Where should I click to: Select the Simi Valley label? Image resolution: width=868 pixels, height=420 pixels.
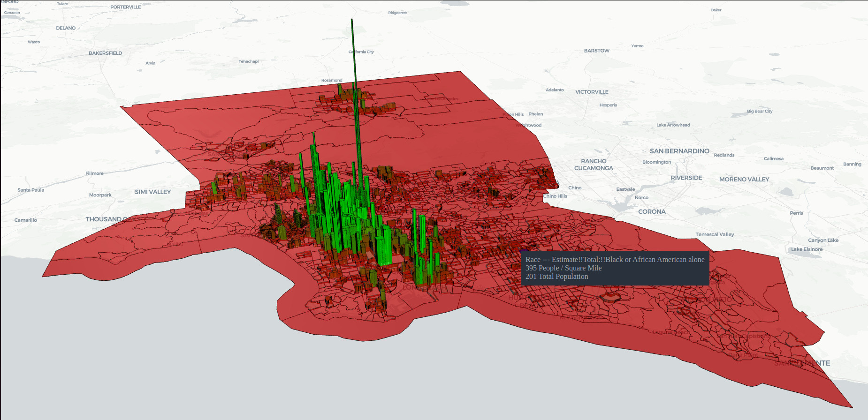pos(152,192)
